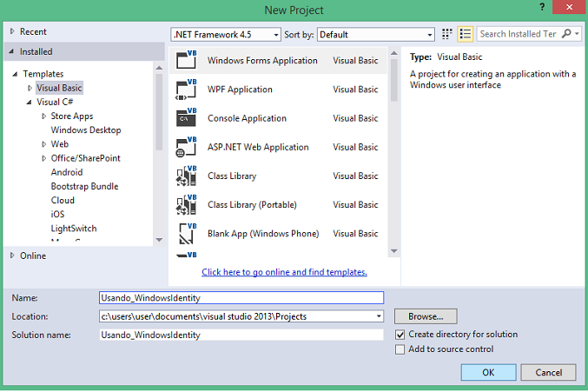This screenshot has height=392, width=588.
Task: Switch to medium icons list view
Action: [465, 34]
